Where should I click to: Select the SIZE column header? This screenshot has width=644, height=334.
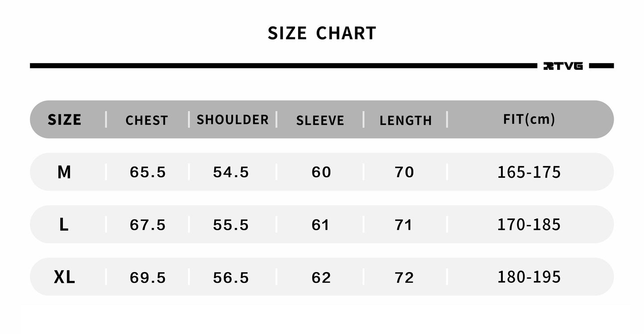point(65,120)
